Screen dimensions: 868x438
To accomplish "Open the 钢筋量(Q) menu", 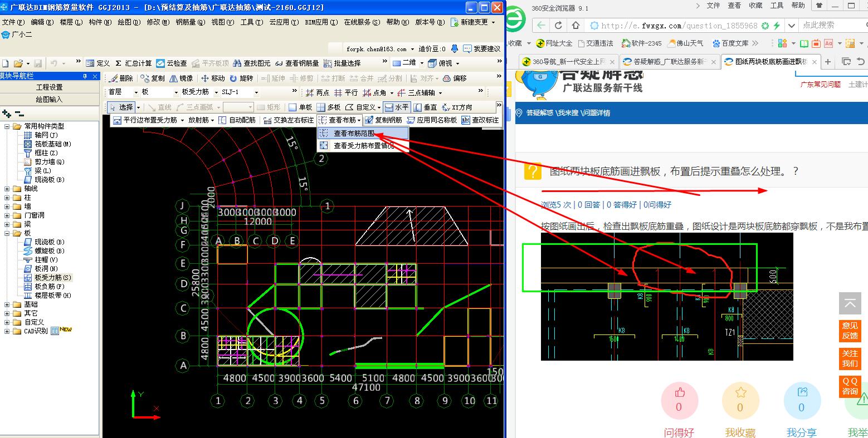I will (x=191, y=22).
